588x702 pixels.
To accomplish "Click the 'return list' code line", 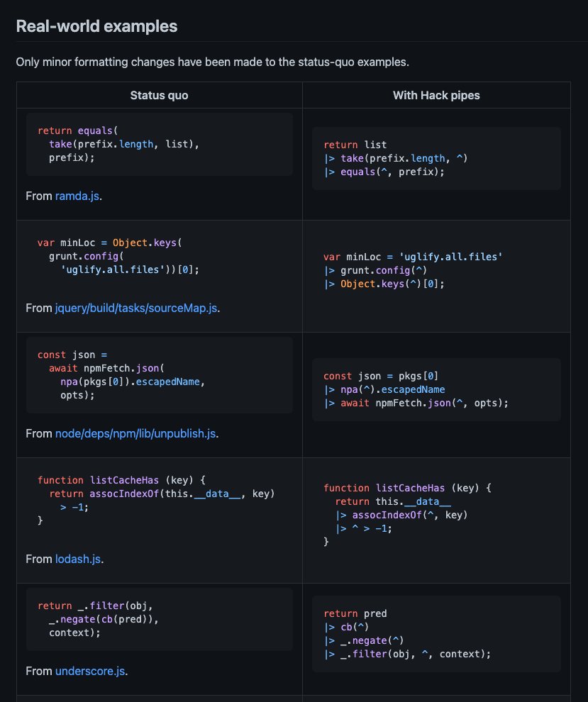I will pos(355,145).
